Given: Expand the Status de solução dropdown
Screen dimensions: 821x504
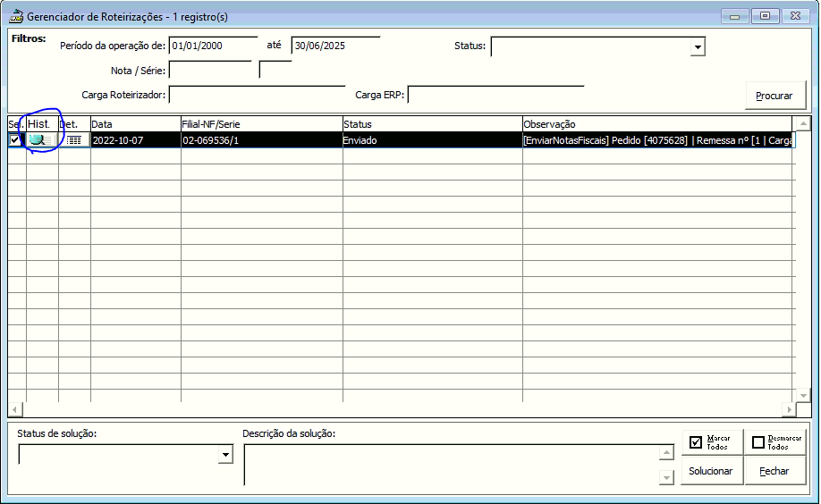Looking at the screenshot, I should pyautogui.click(x=225, y=454).
